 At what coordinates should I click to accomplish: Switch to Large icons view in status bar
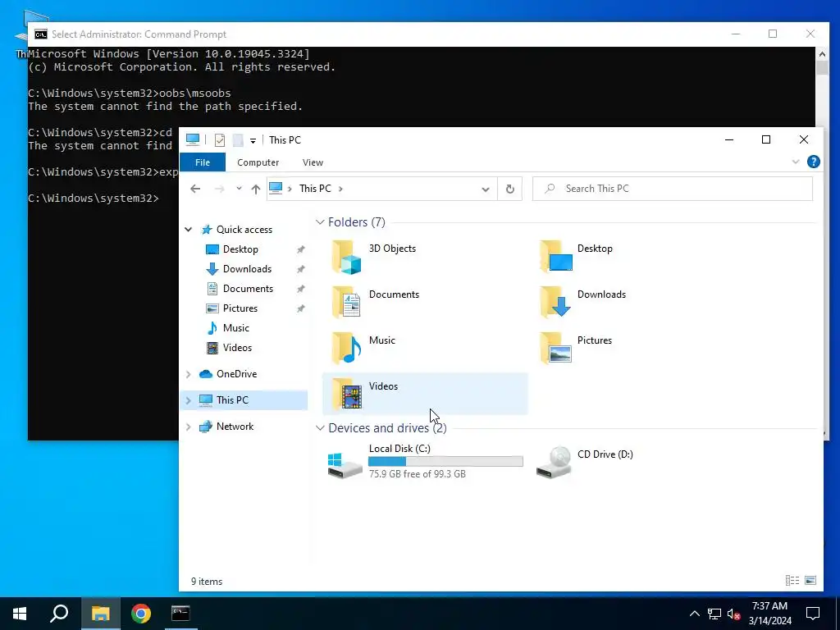point(810,580)
